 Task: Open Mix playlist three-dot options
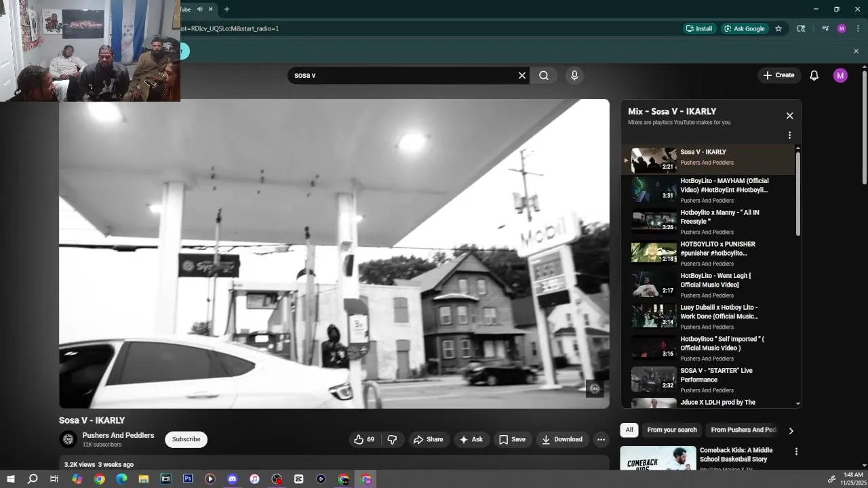click(789, 135)
